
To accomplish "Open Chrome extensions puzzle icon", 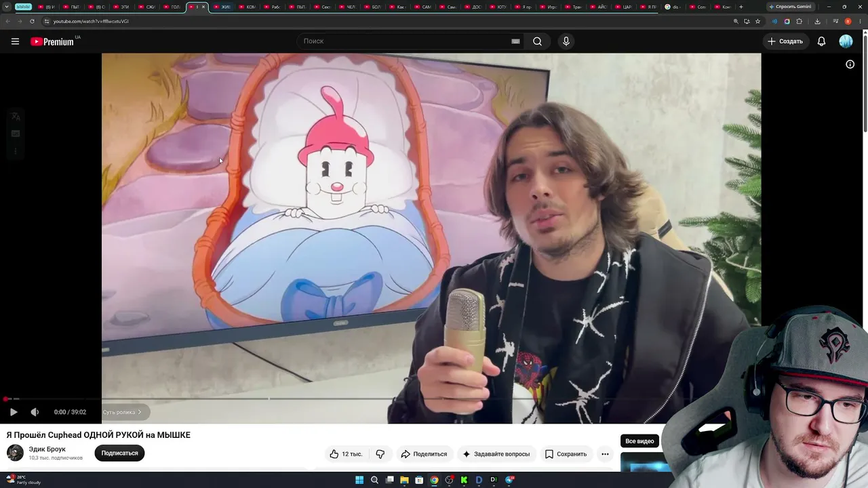I will 799,21.
